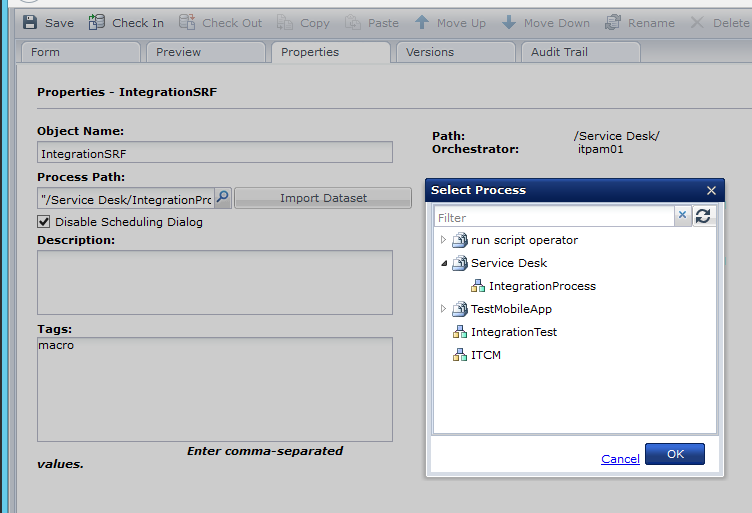Uncheck Disable Scheduling Dialog checkbox
Viewport: 752px width, 513px height.
[x=44, y=222]
